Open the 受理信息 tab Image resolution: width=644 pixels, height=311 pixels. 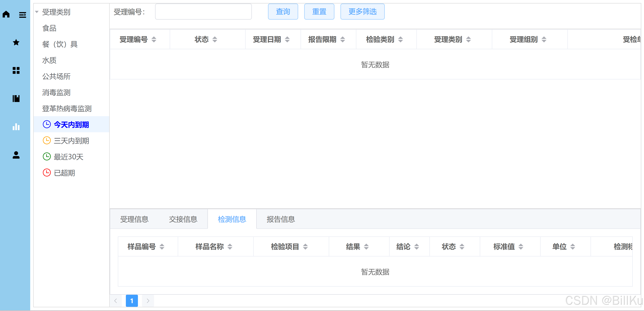134,219
